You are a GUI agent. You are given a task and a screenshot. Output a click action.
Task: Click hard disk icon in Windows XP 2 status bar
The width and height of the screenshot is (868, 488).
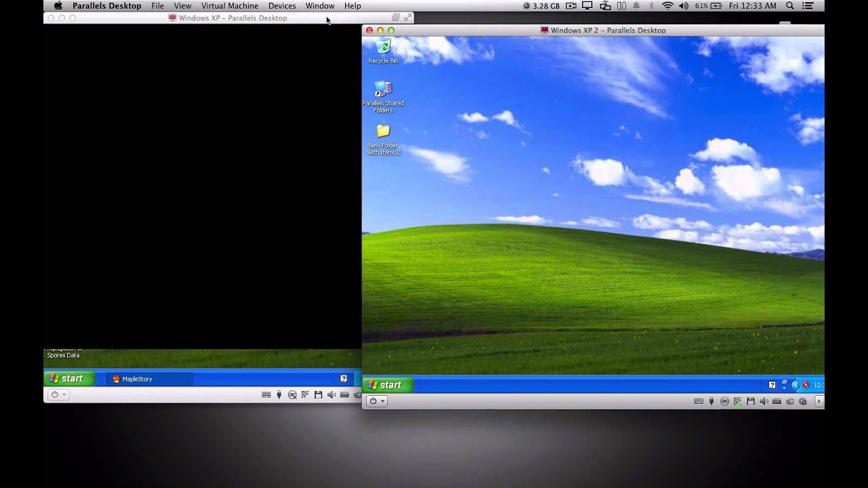click(776, 401)
